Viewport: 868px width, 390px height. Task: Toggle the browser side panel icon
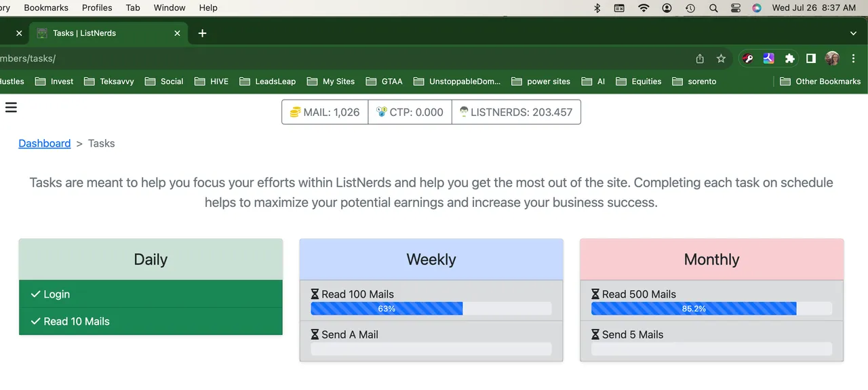[x=810, y=59]
